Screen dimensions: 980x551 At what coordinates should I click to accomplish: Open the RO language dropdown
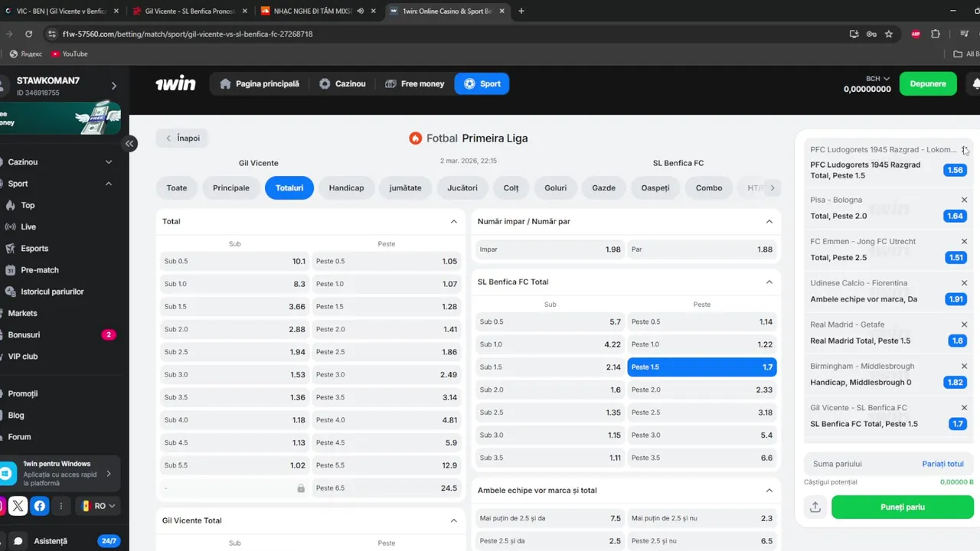coord(99,506)
